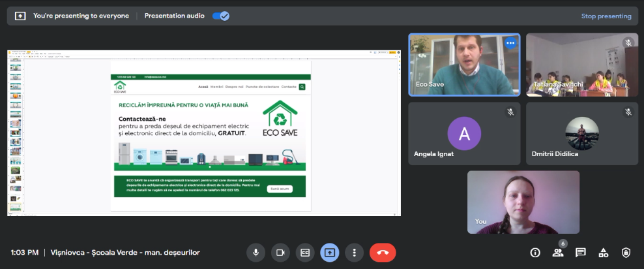
Task: Click Stop presenting
Action: click(606, 16)
